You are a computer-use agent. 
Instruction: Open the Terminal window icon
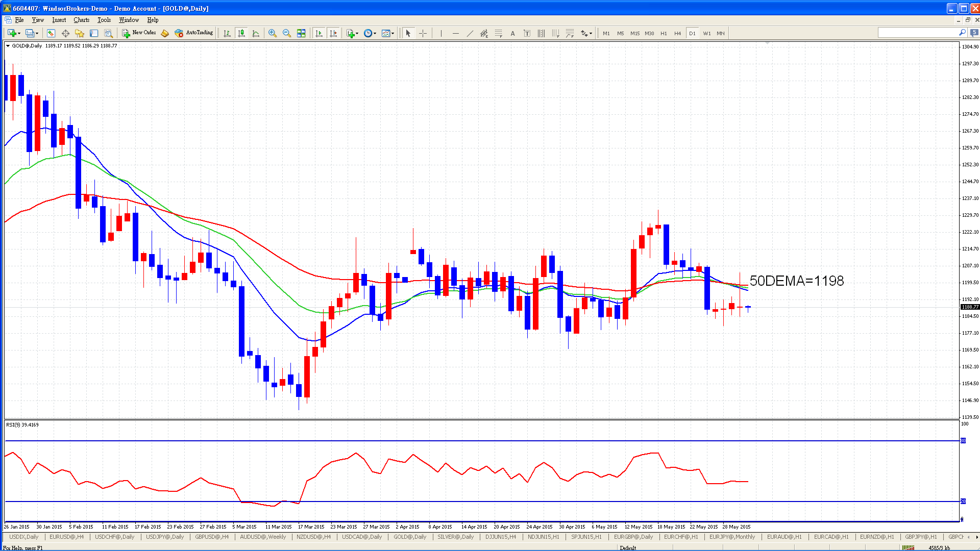click(x=94, y=33)
